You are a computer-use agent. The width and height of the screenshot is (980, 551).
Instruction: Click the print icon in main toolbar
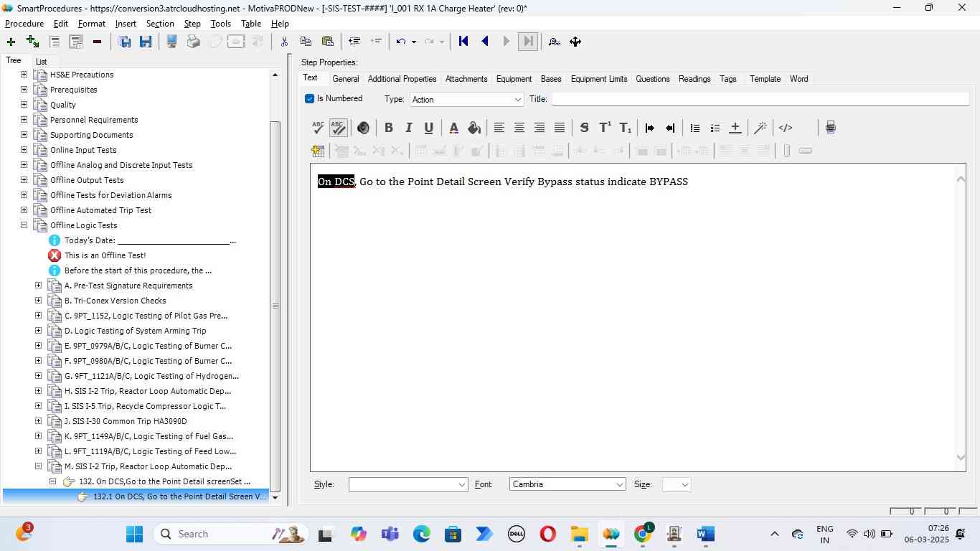point(193,42)
